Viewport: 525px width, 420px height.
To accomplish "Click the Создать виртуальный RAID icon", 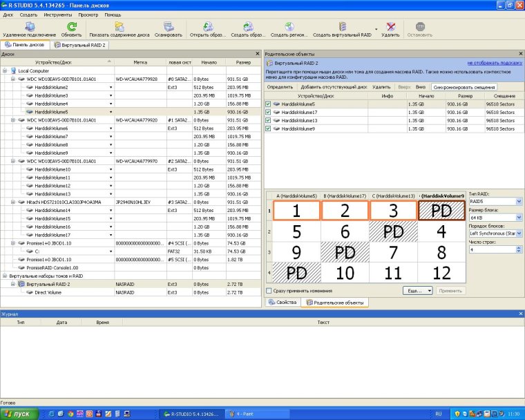I will (x=342, y=27).
